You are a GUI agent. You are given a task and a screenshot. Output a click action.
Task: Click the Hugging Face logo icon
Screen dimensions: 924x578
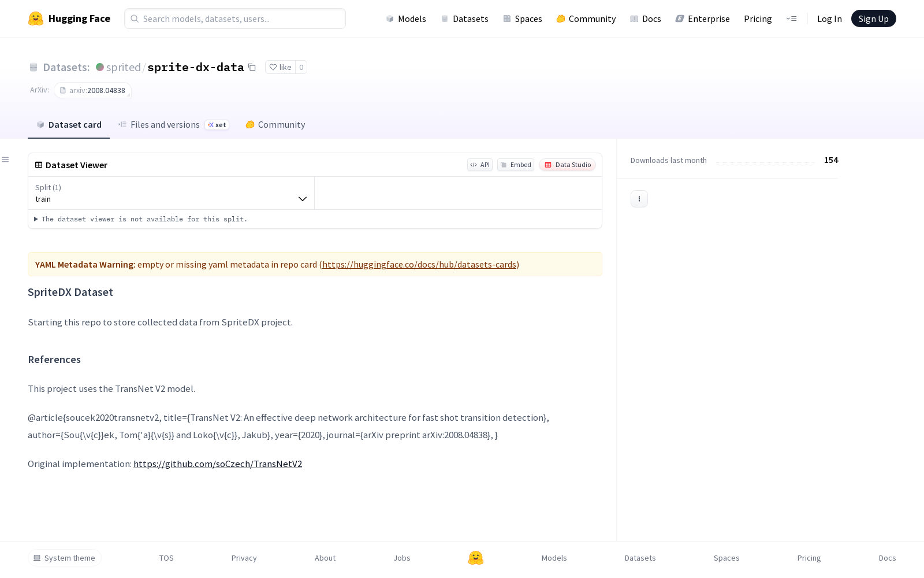tap(36, 18)
